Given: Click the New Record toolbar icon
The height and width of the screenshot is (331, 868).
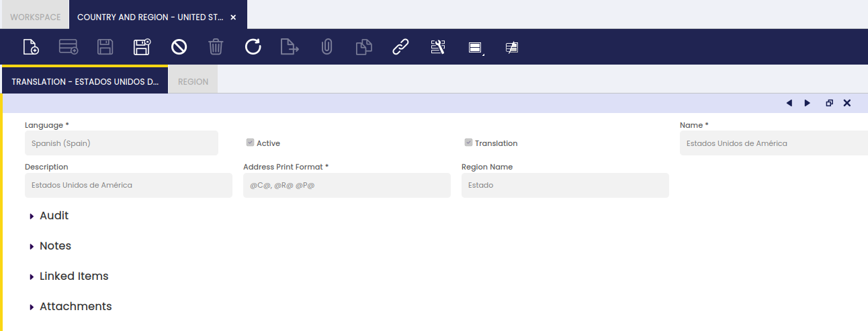Looking at the screenshot, I should [x=31, y=47].
